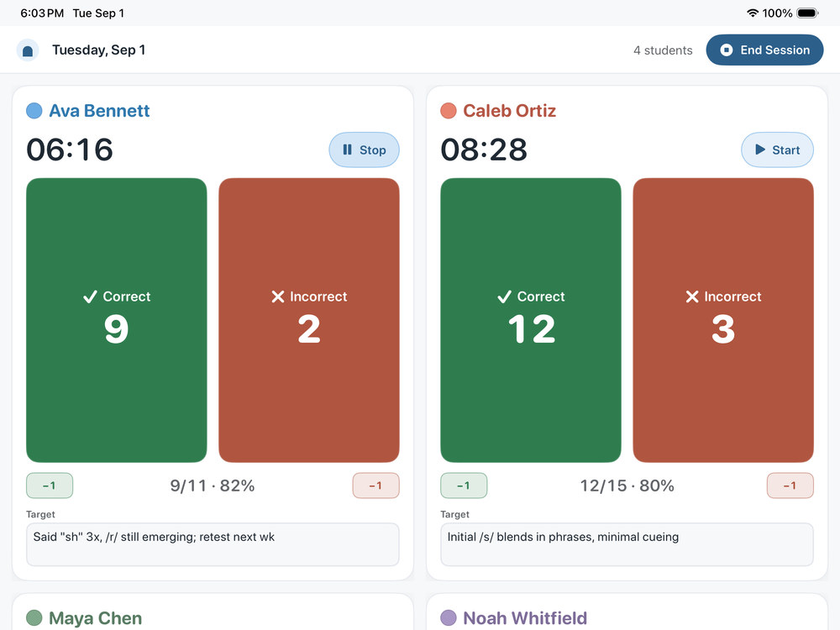The height and width of the screenshot is (630, 840).
Task: Select the Noah Whitfield student name
Action: coord(525,618)
